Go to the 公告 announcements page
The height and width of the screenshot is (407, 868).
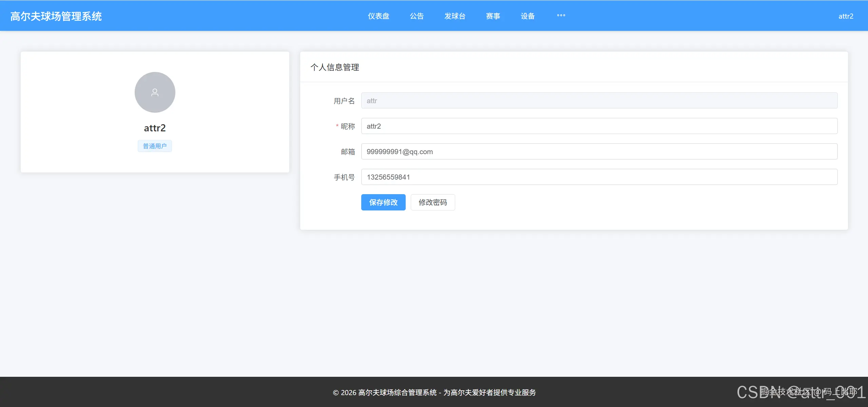(x=417, y=16)
